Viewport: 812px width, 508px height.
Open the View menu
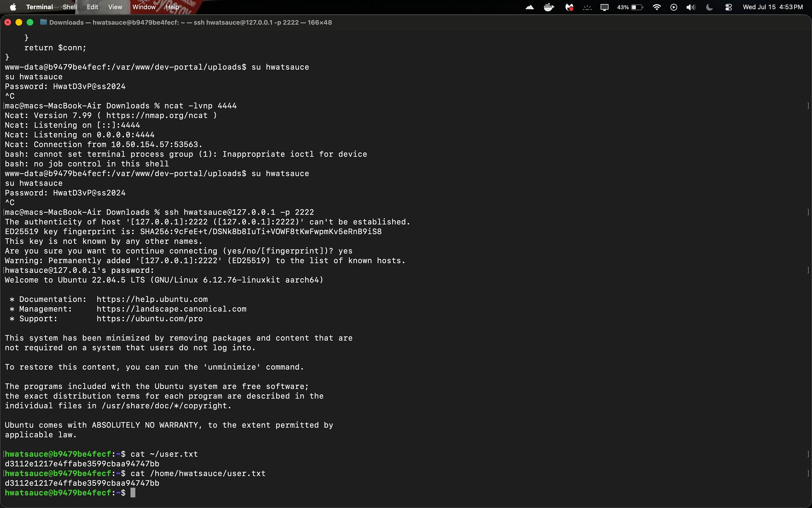(115, 7)
